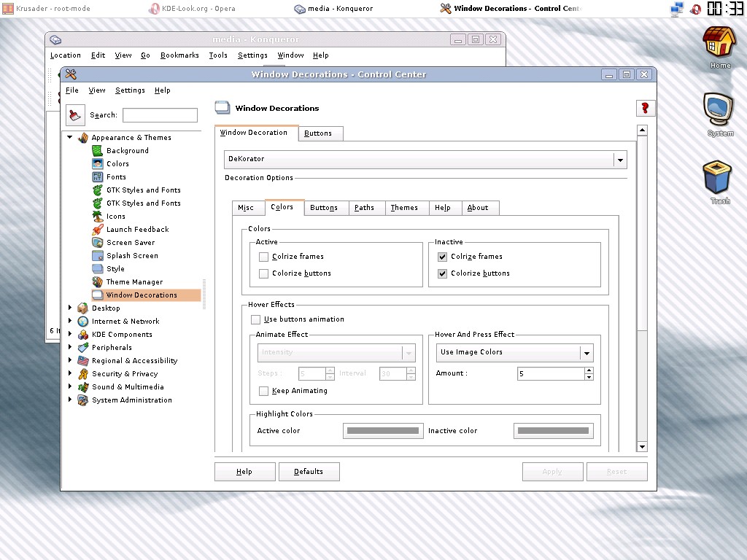Enable Active Colrize frames checkbox
Image resolution: width=747 pixels, height=560 pixels.
[263, 257]
